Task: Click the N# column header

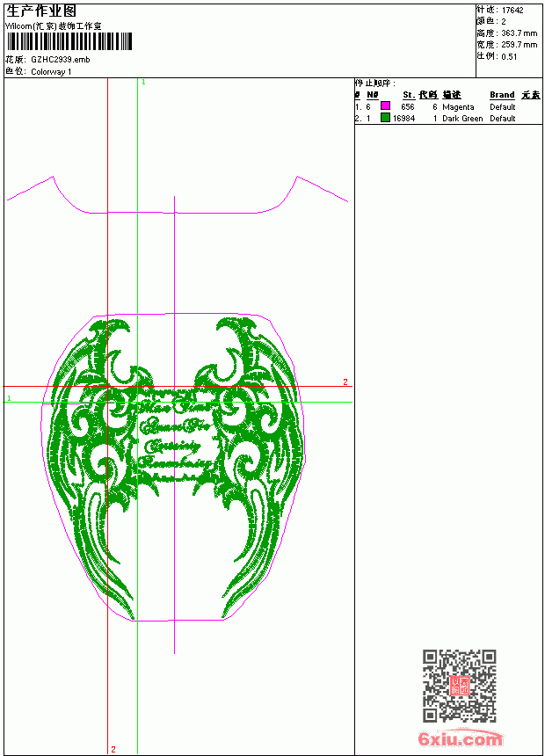Action: point(373,95)
